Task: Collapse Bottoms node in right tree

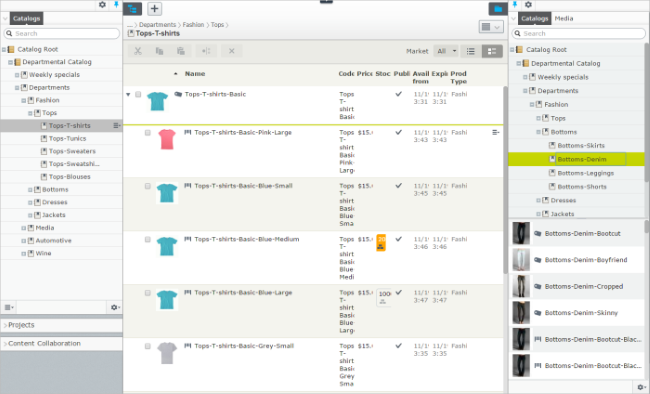Action: tap(538, 132)
